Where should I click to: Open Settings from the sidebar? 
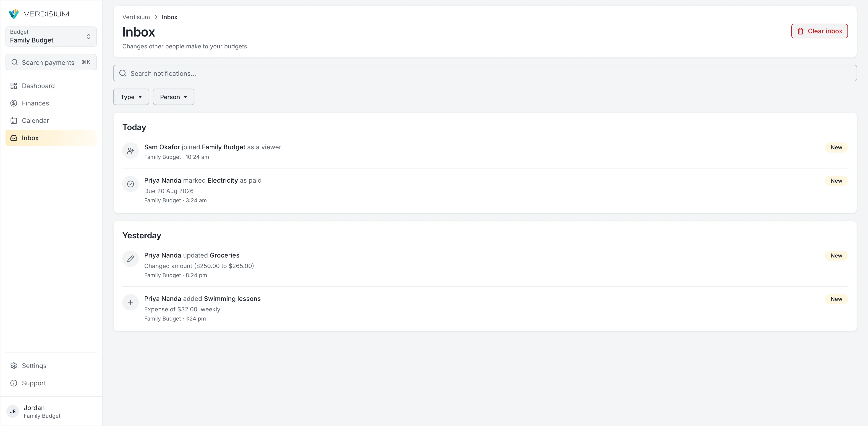pos(51,366)
